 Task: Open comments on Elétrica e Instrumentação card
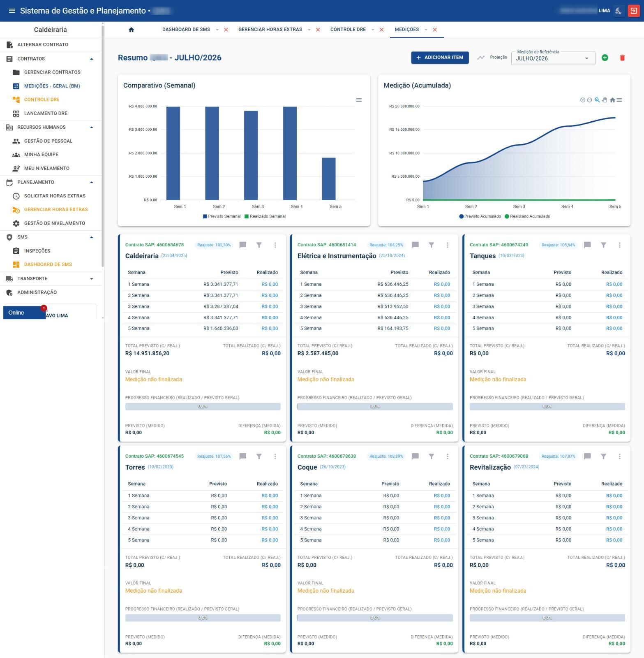click(415, 245)
